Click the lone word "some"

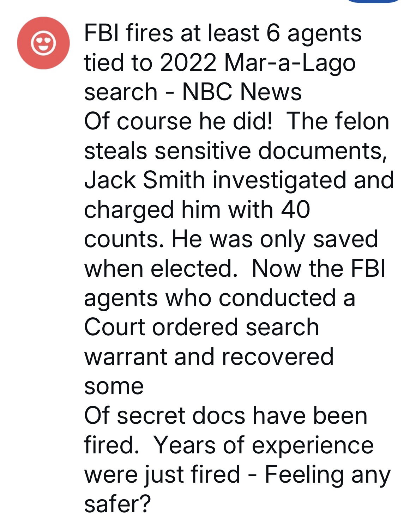point(114,386)
